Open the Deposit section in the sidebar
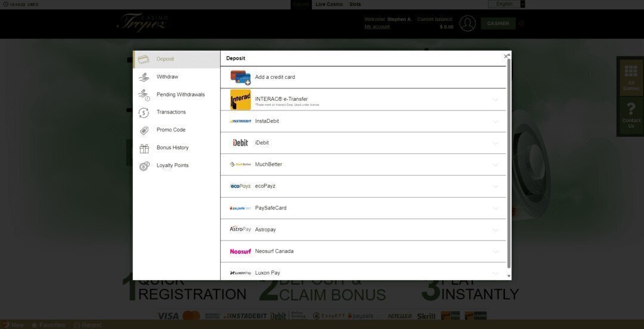The image size is (644, 329). [177, 59]
